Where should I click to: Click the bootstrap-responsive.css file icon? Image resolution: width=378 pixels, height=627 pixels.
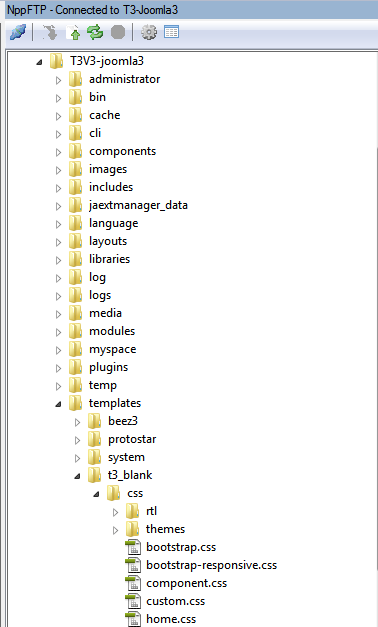pos(133,565)
